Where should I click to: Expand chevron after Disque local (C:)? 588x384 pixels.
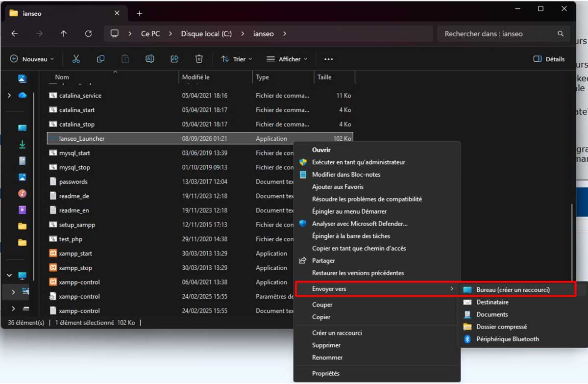coord(243,34)
